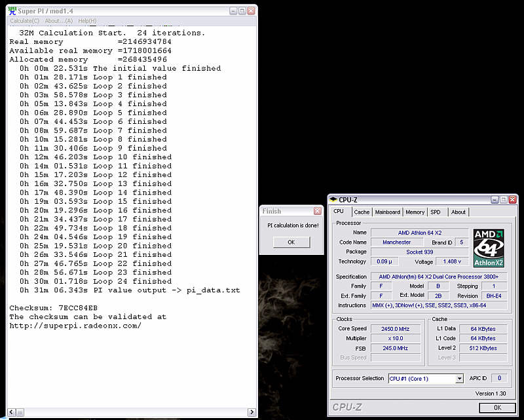Click the 'Loop 1 finished' line
The image size is (524, 420).
click(93, 77)
